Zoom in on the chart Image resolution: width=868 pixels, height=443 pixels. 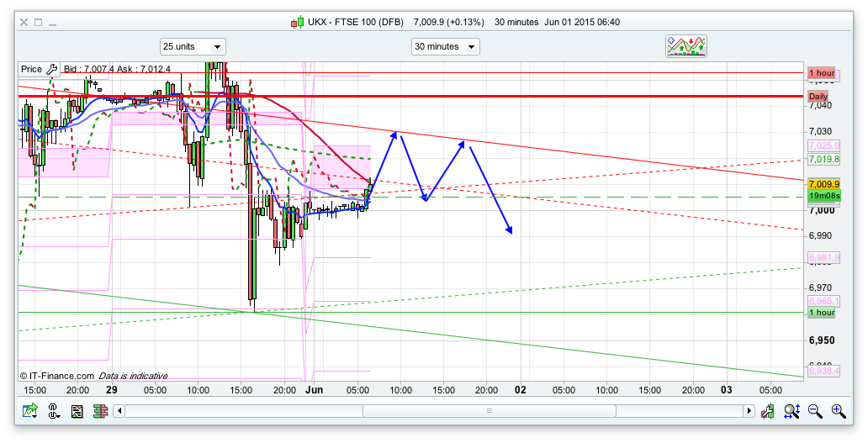click(x=839, y=411)
